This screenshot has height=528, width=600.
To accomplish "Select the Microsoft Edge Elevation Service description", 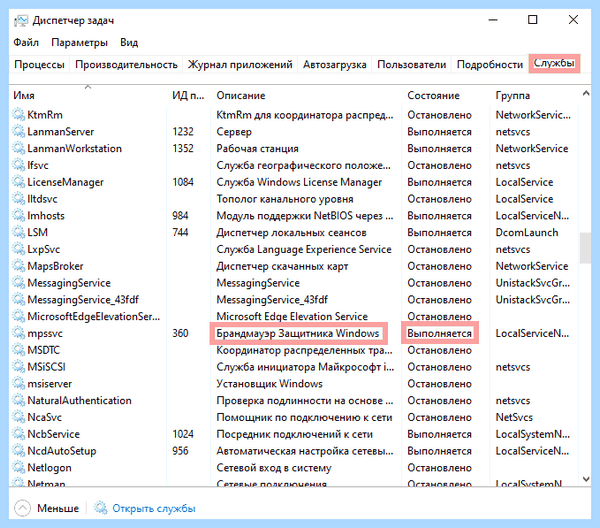I will (x=292, y=316).
